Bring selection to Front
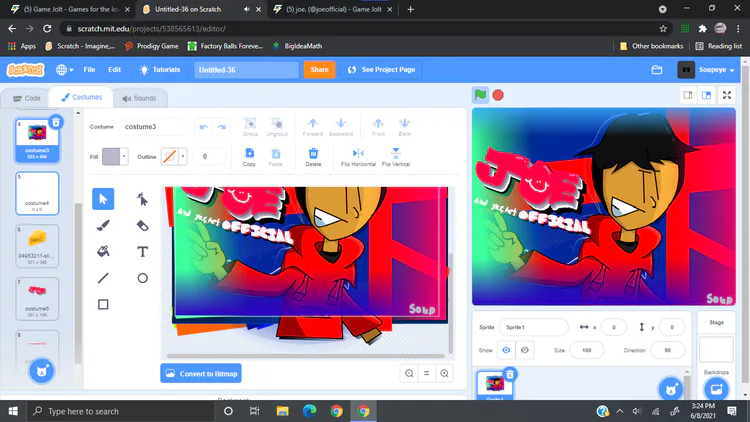 [378, 127]
